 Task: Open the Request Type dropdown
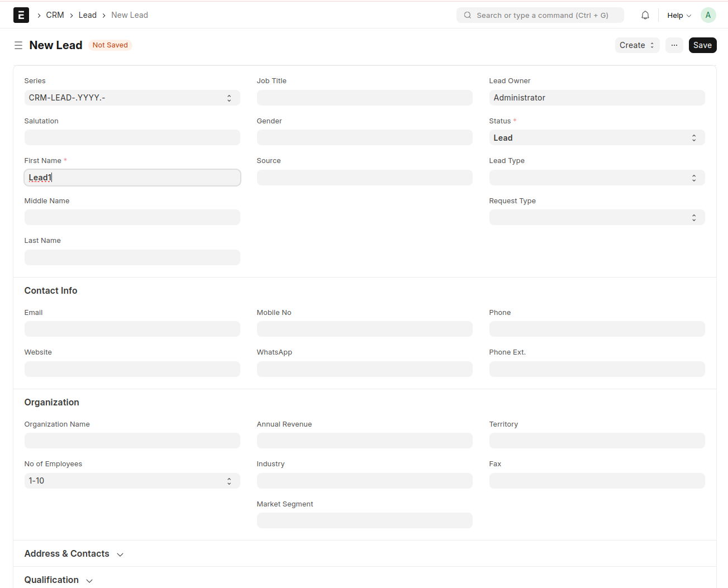click(x=597, y=217)
